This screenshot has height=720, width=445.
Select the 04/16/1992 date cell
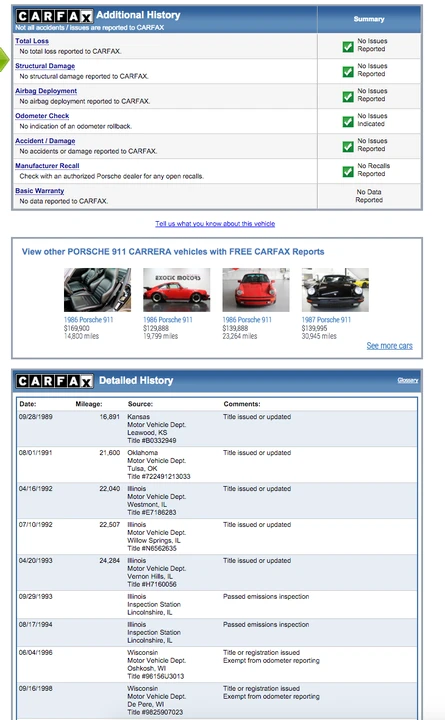click(35, 489)
